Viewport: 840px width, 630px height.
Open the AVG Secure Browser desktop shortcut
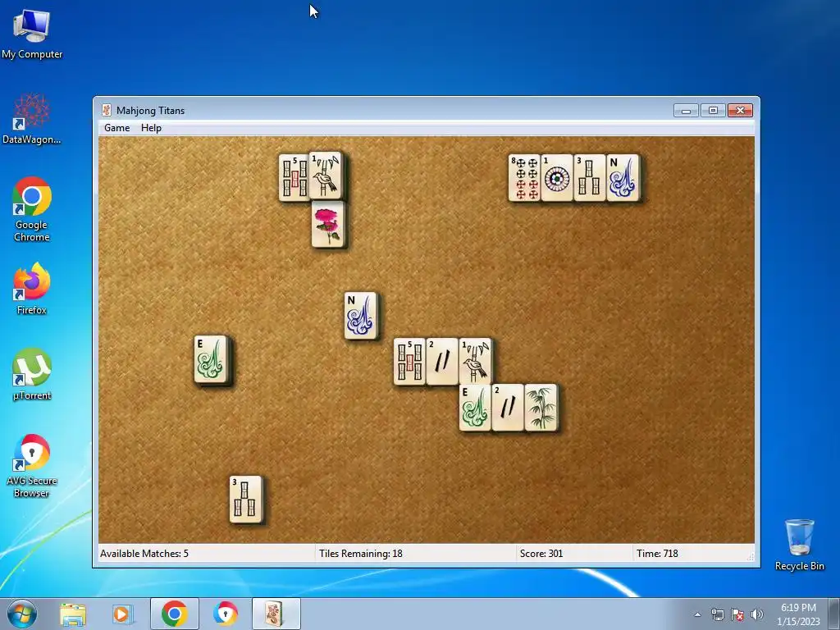[x=32, y=466]
